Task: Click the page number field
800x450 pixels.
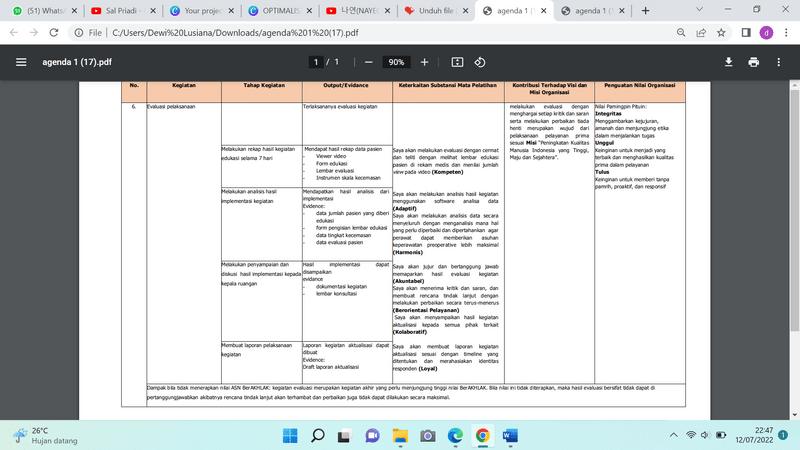Action: [x=316, y=62]
